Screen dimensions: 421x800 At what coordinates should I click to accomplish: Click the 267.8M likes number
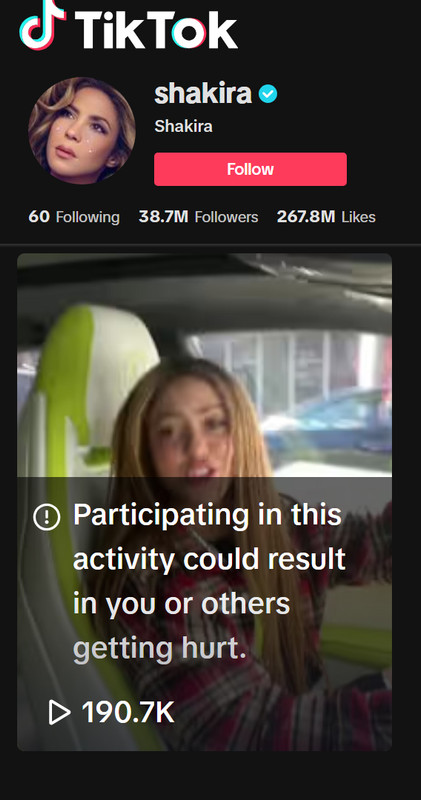(x=306, y=217)
